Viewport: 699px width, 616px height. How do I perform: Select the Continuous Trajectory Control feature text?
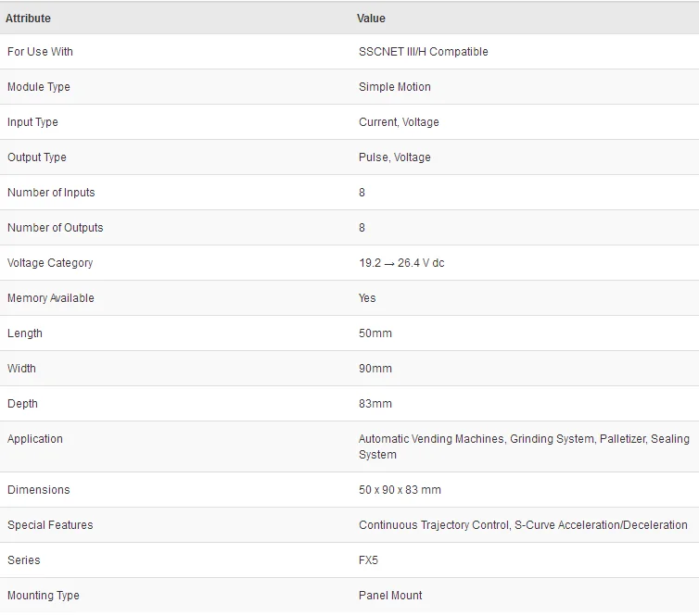click(x=434, y=524)
